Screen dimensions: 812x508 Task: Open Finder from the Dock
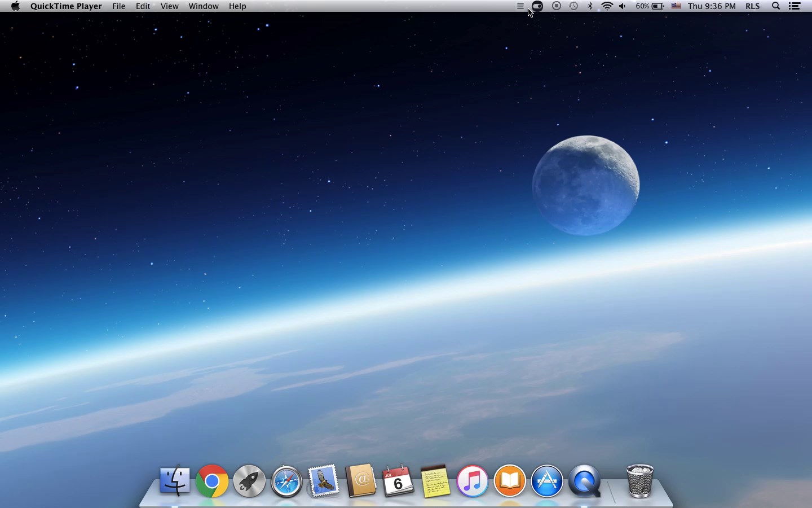click(x=175, y=481)
